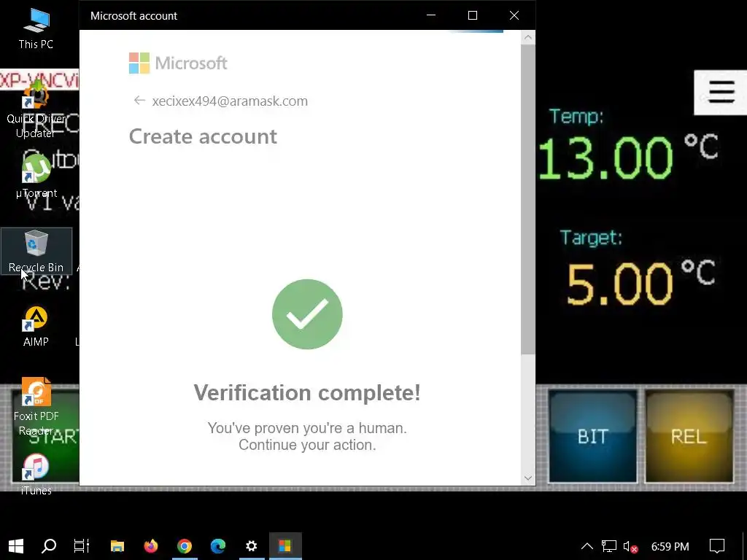
Task: Open taskbar Search
Action: point(49,545)
